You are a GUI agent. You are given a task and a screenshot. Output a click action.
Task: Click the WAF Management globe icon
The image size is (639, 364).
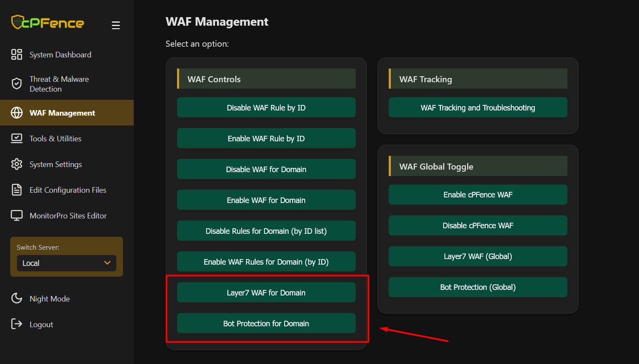pos(17,113)
